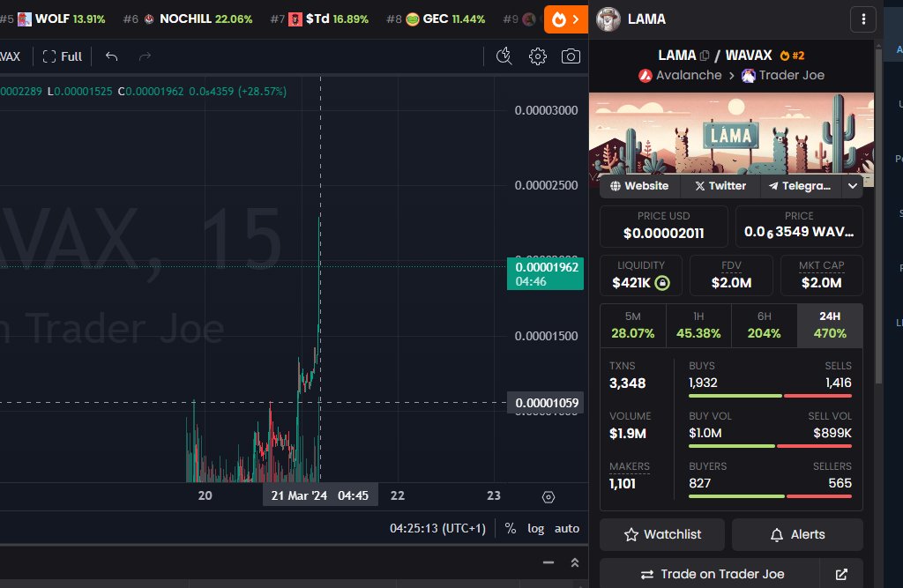Click the MKT CAP $2.0M box
The width and height of the screenshot is (903, 588).
[822, 275]
